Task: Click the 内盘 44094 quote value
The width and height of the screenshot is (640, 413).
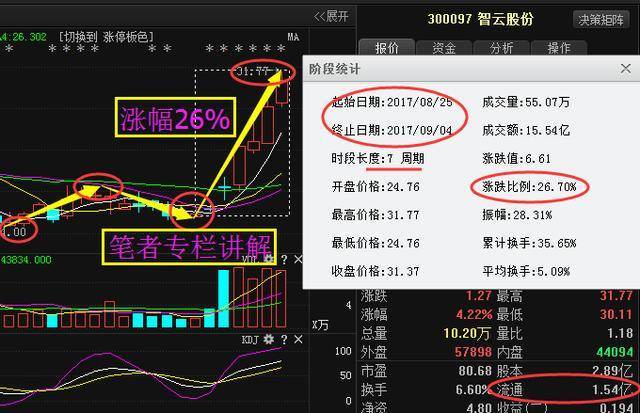Action: pos(615,352)
